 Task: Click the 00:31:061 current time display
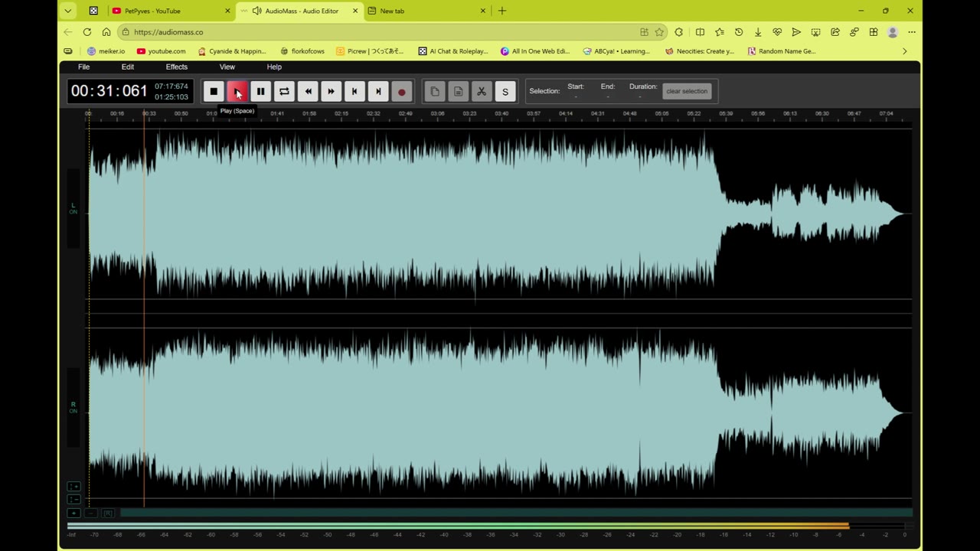(x=109, y=91)
